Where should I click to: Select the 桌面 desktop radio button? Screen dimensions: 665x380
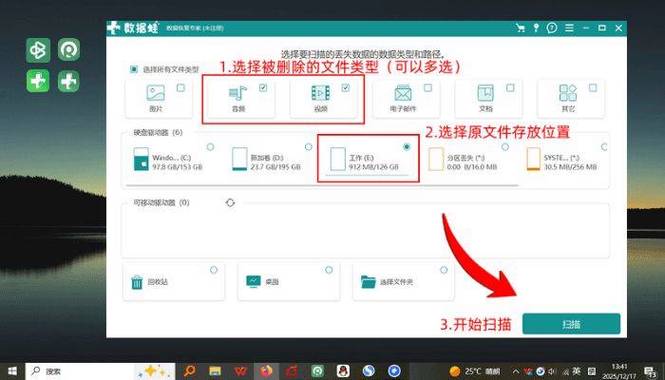(x=329, y=270)
